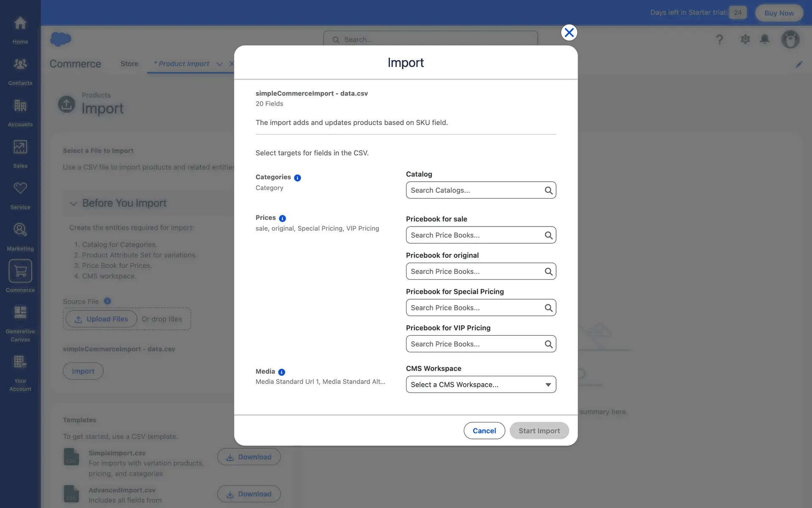Collapse the Before You Import section
Image resolution: width=812 pixels, height=508 pixels.
coord(74,204)
